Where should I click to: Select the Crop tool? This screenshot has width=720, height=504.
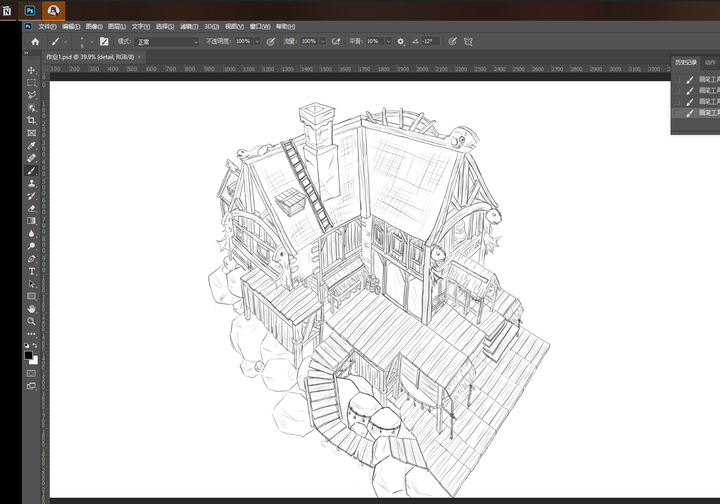32,120
